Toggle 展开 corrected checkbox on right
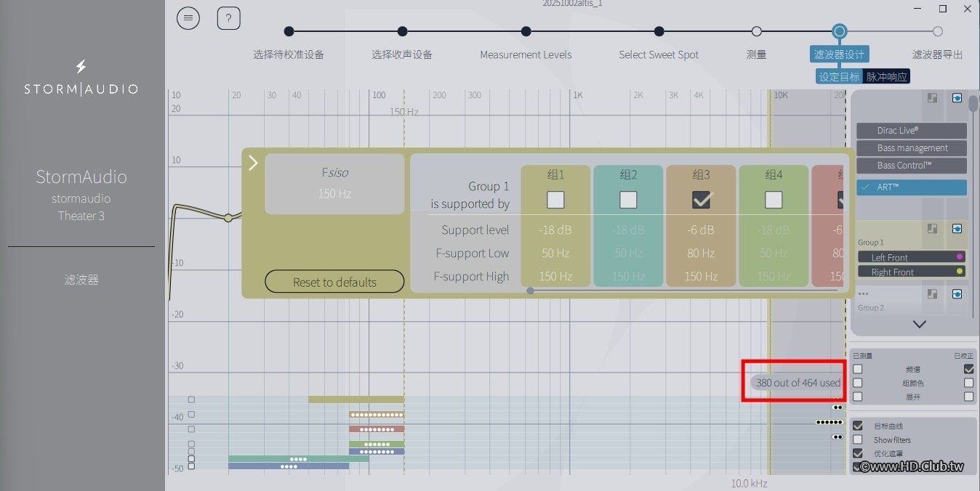The height and width of the screenshot is (491, 980). click(x=968, y=397)
